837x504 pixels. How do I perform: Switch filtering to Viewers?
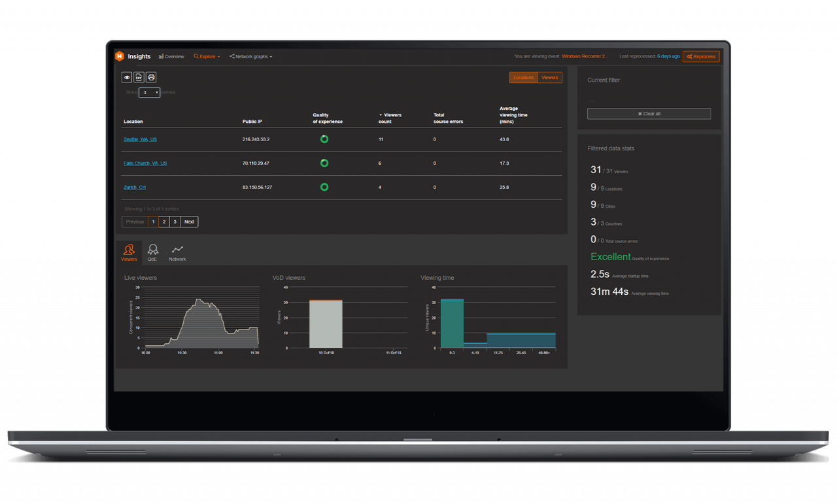(x=549, y=77)
